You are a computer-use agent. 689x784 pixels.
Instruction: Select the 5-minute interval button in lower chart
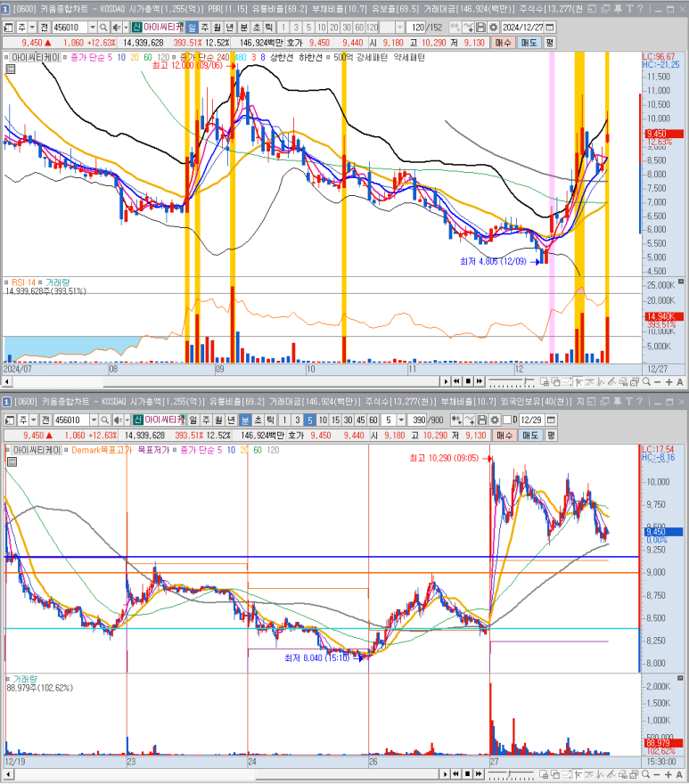click(309, 420)
